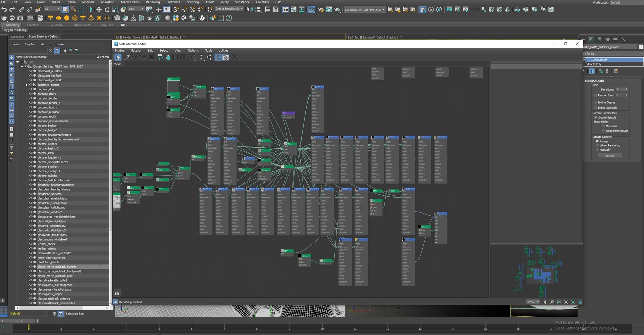
Task: Click the Slate editor pan hand tool
Action: pos(545,302)
